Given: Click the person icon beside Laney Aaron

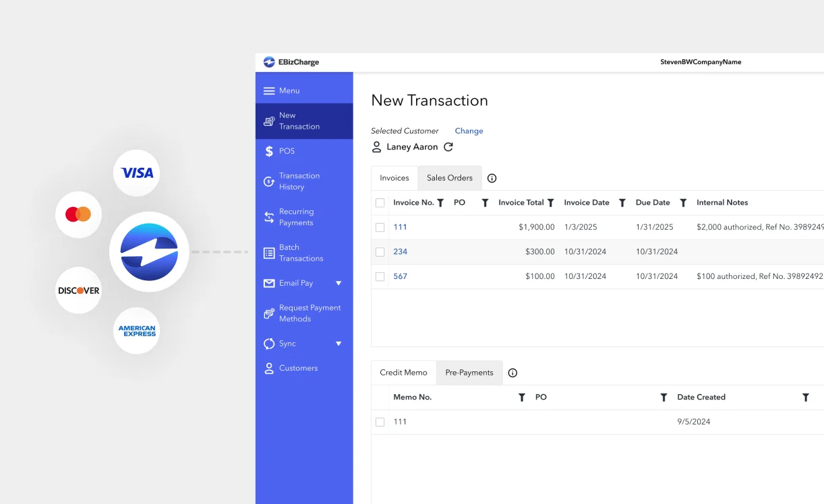Looking at the screenshot, I should pyautogui.click(x=377, y=147).
